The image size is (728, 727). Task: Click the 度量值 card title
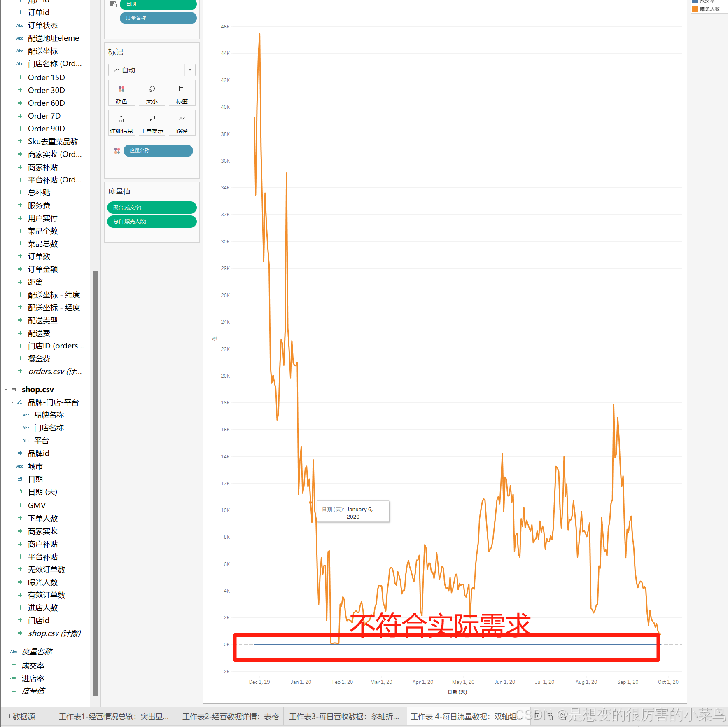pos(119,192)
